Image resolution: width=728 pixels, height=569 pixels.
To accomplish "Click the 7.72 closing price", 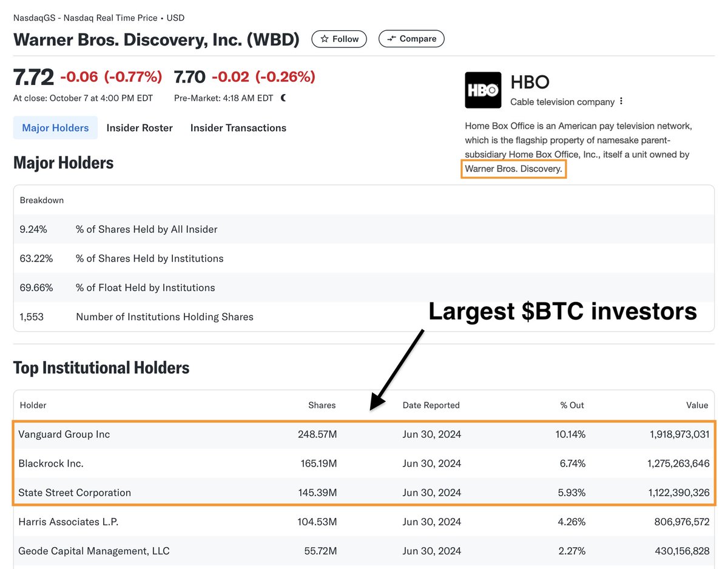I will pyautogui.click(x=33, y=77).
